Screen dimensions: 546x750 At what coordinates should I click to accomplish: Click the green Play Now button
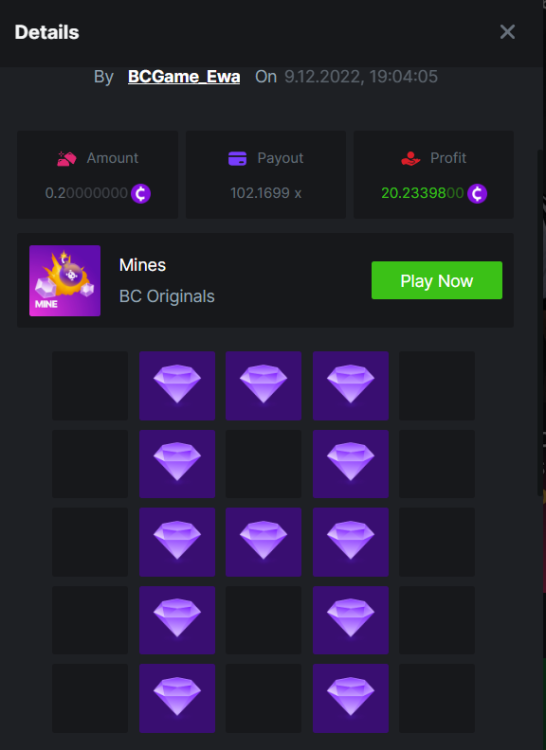click(x=437, y=280)
